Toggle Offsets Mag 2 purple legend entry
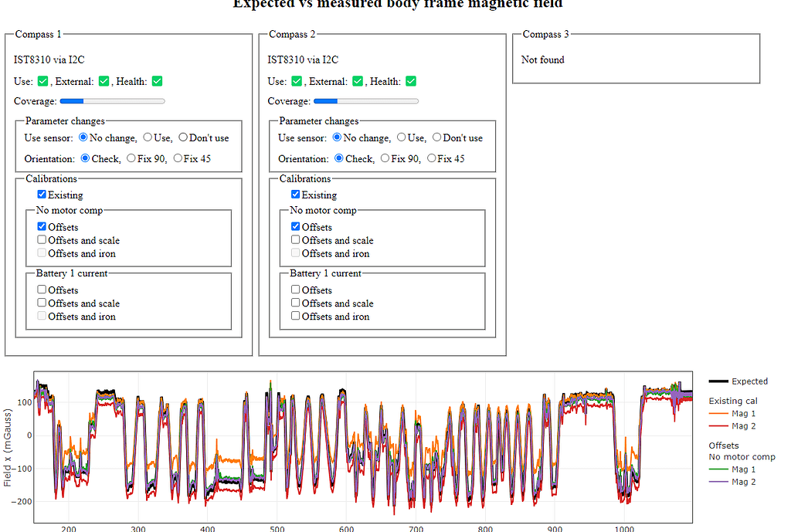 point(732,482)
